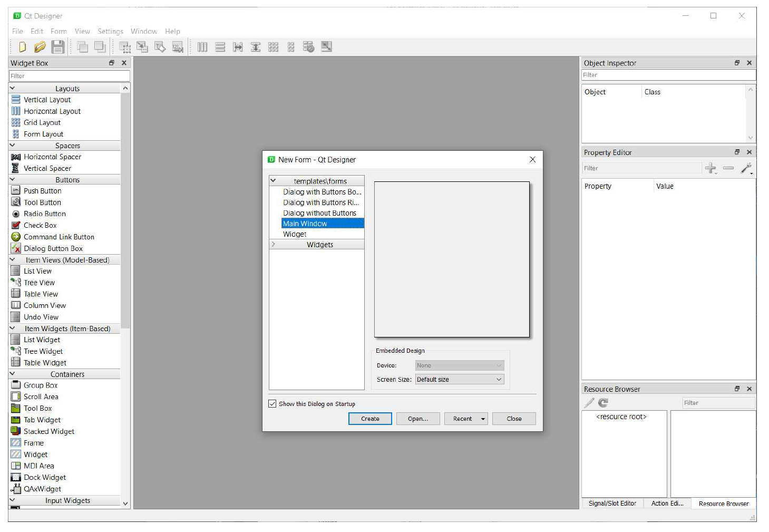Float the Object Inspector panel
The image size is (769, 532).
(x=737, y=63)
